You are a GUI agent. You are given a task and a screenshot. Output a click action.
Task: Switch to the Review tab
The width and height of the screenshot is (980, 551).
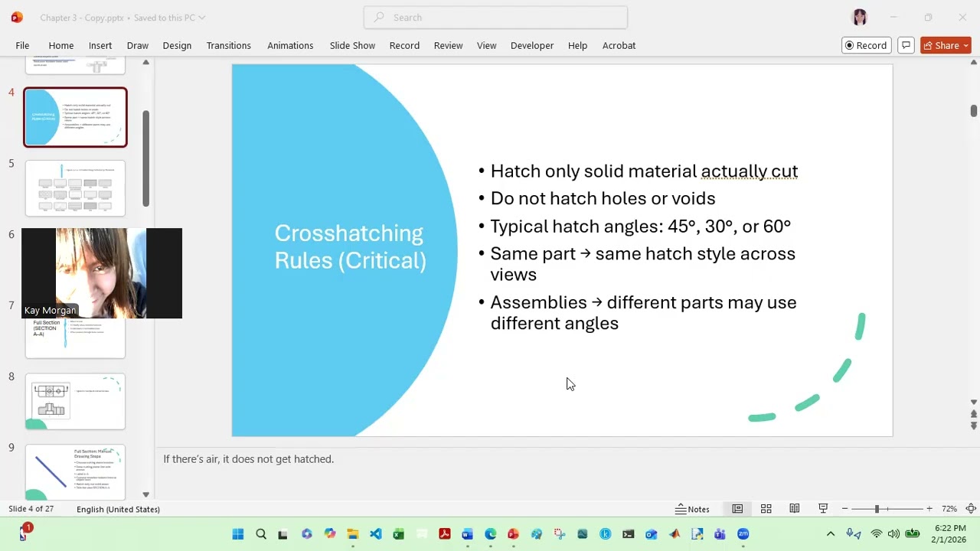[448, 45]
